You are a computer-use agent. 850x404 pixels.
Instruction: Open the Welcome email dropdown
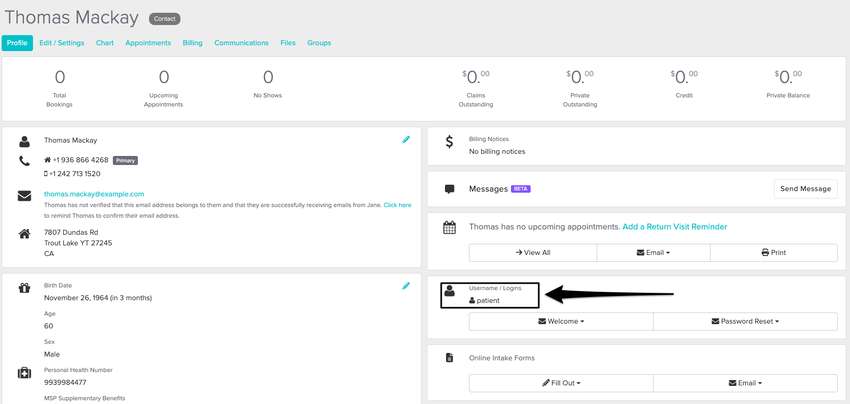point(561,322)
